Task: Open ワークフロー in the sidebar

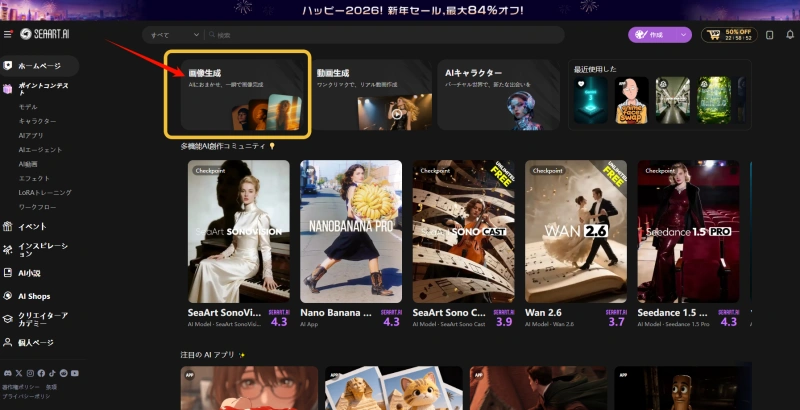Action: [37, 207]
